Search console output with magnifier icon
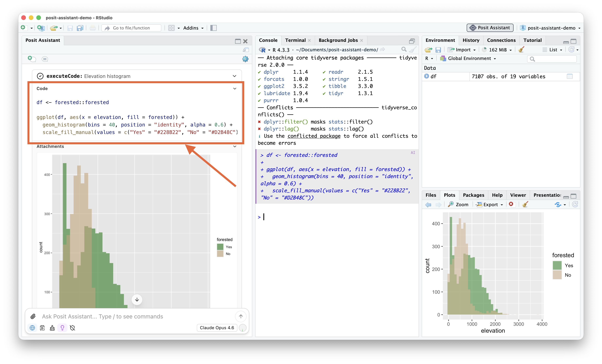Image resolution: width=602 pixels, height=364 pixels. coord(404,50)
